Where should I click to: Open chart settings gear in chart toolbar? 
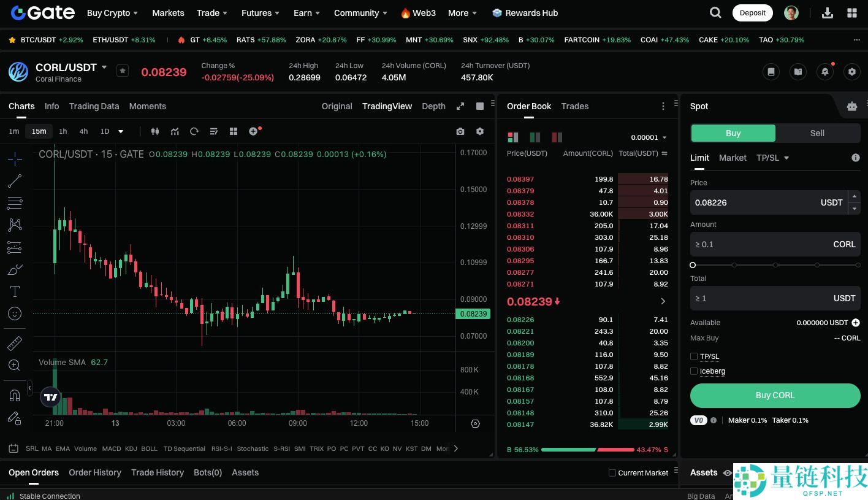click(x=480, y=131)
